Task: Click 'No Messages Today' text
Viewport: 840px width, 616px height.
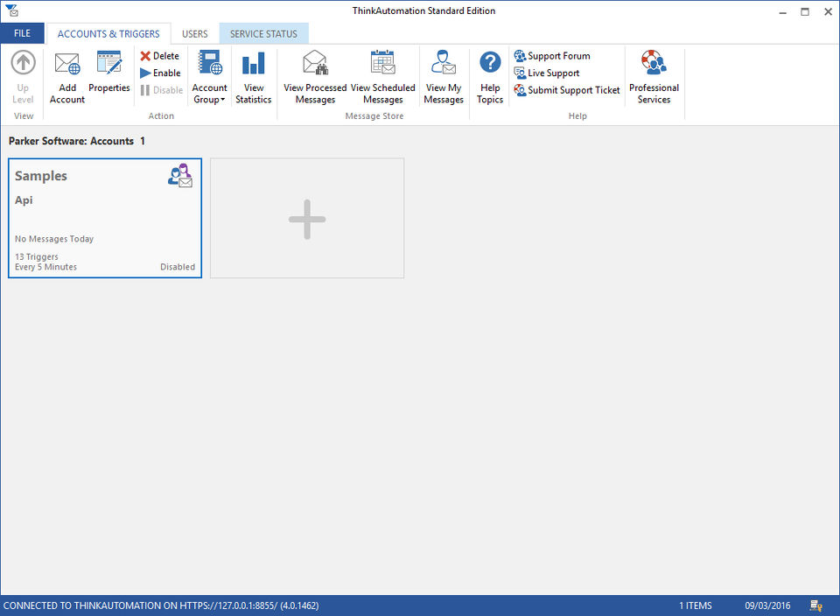Action: click(x=54, y=239)
